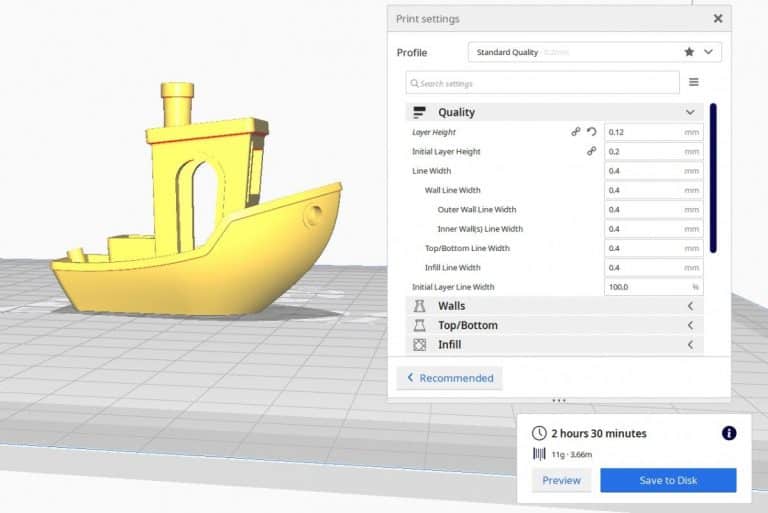Image resolution: width=768 pixels, height=513 pixels.
Task: Click the 11g 3.66m material estimate
Action: (x=572, y=454)
